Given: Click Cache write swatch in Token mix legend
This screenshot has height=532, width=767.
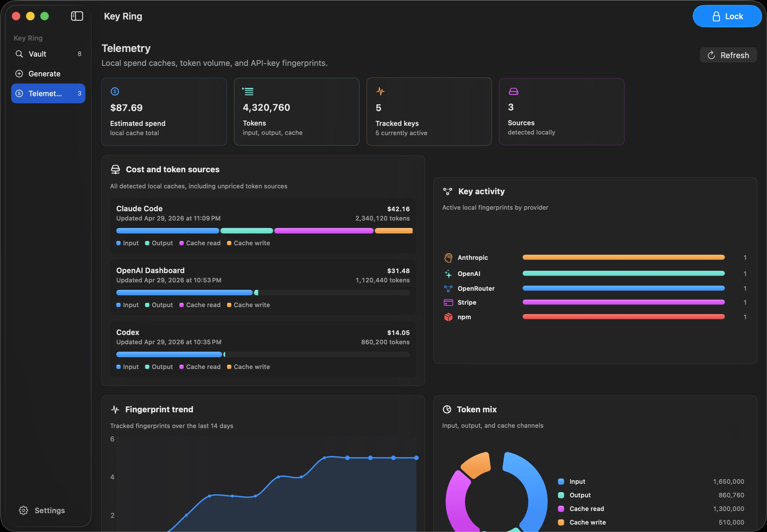Looking at the screenshot, I should [561, 522].
